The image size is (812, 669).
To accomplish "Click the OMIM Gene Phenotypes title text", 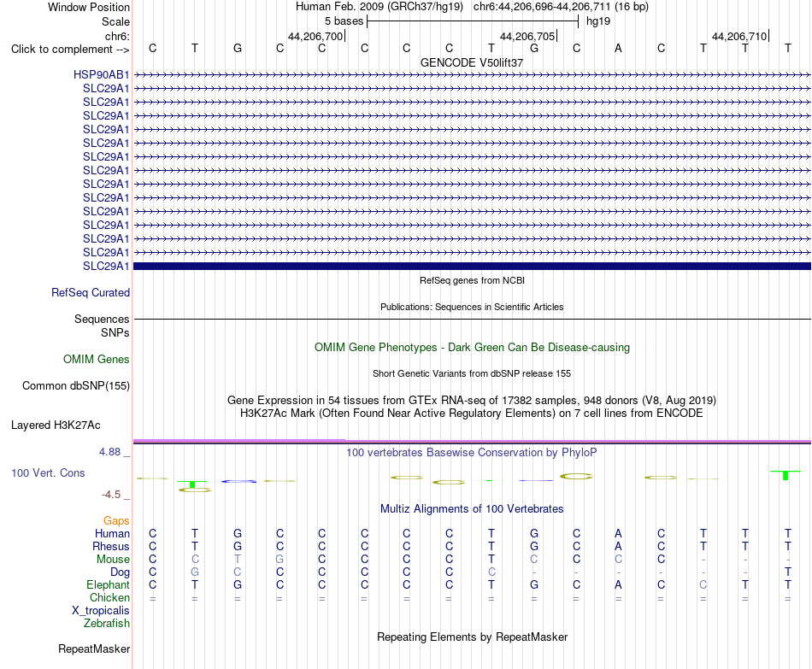I will [472, 348].
